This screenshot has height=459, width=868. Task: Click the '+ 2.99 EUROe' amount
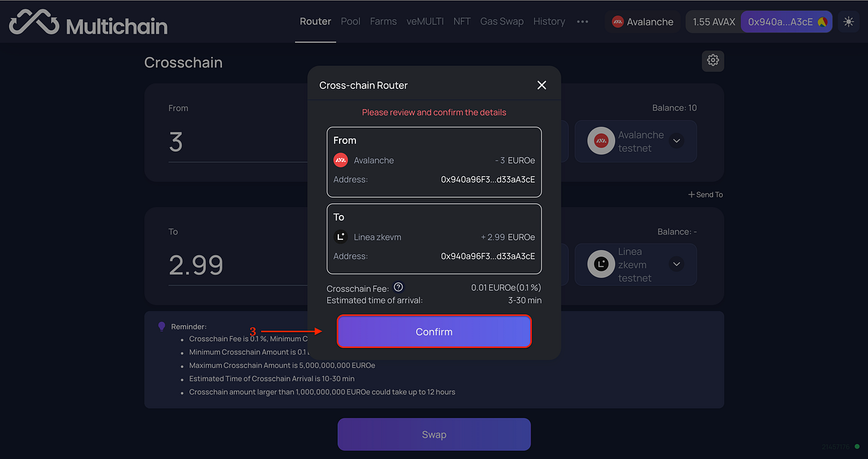(508, 237)
